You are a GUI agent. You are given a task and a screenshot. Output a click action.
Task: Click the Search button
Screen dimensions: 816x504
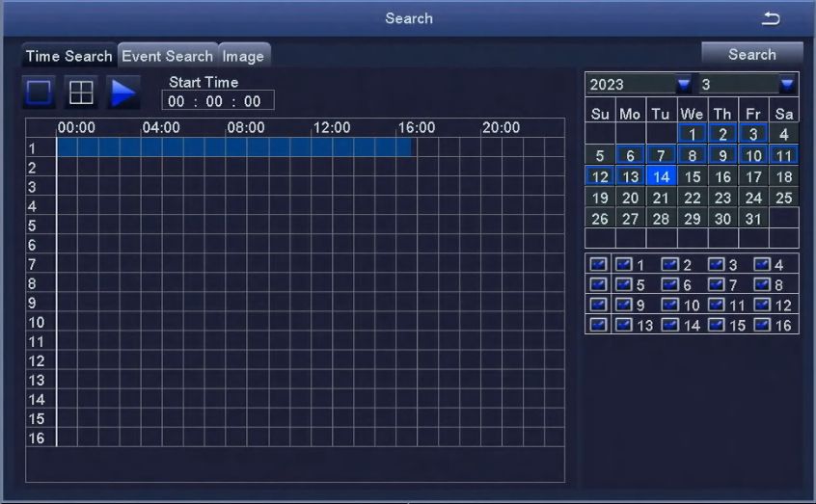pyautogui.click(x=751, y=55)
